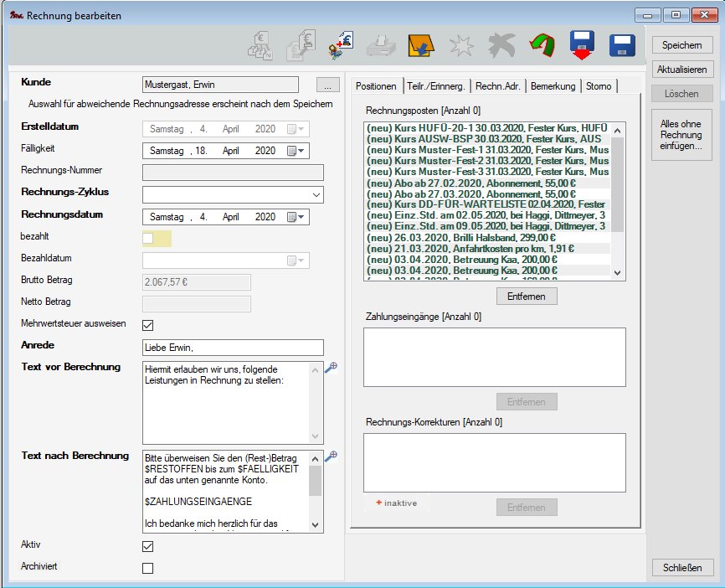The image size is (725, 588).
Task: Click the greyed-out printer icon
Action: tap(380, 45)
